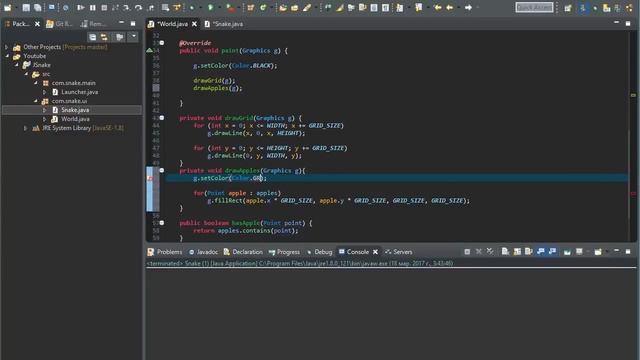Toggle Show Console on standard output change
This screenshot has height=360, width=640.
[541, 251]
